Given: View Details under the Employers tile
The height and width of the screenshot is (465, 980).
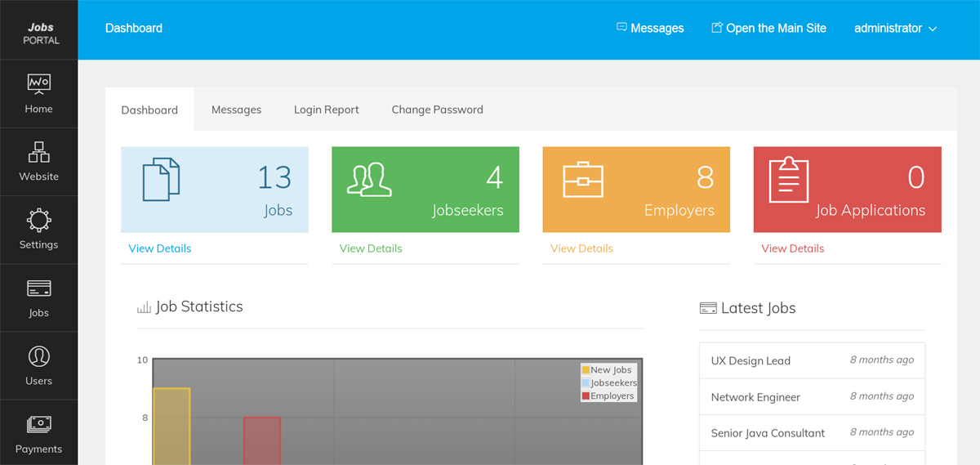Looking at the screenshot, I should click(581, 248).
